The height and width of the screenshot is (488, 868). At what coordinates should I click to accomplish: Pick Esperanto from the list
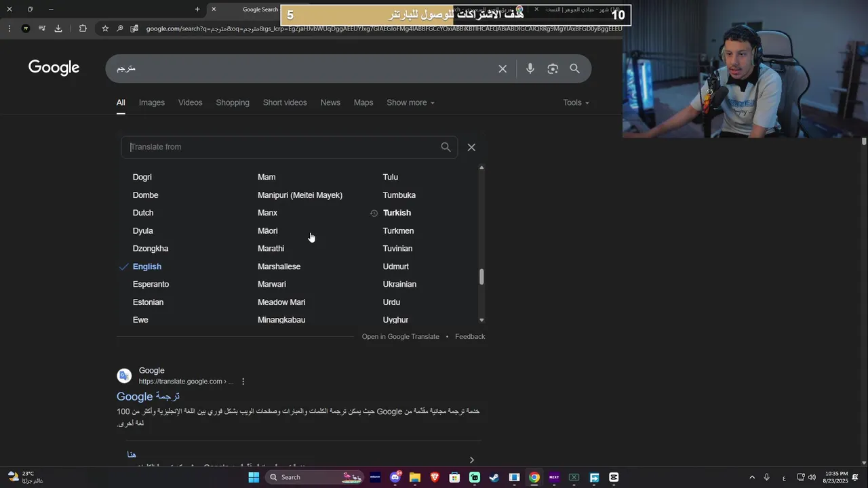[x=151, y=285]
